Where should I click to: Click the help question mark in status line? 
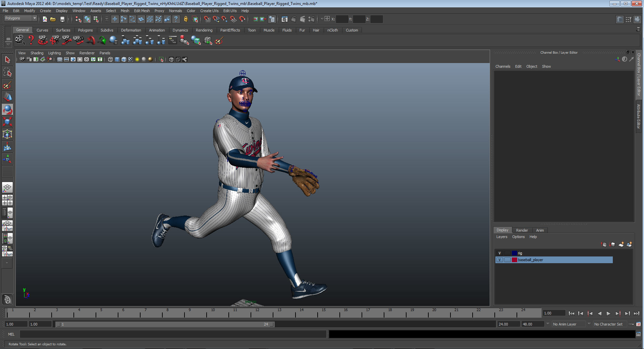coord(176,19)
